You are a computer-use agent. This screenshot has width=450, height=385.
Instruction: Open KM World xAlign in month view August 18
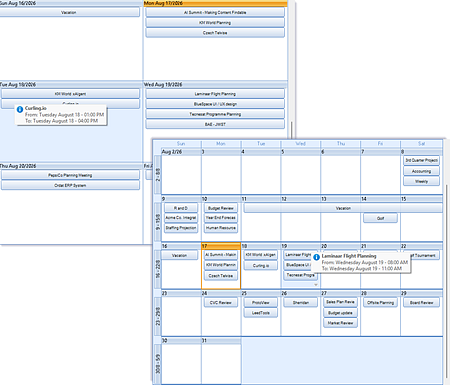[x=261, y=255]
